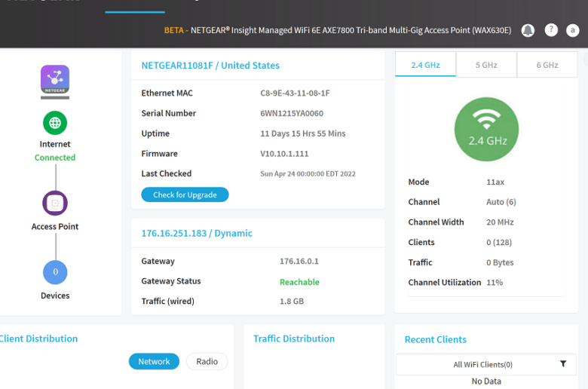Click the serial number 6WN1215YA0060
This screenshot has height=389, width=588.
point(292,113)
